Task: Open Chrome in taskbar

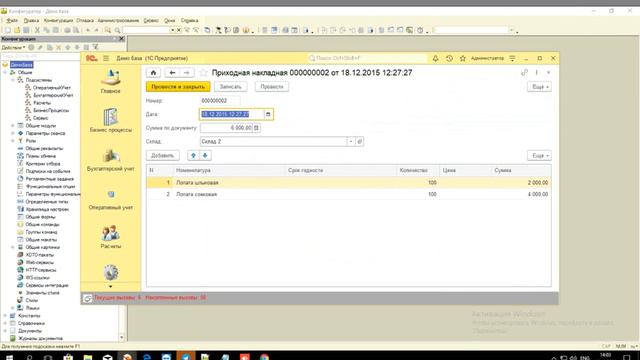Action: coord(264,357)
